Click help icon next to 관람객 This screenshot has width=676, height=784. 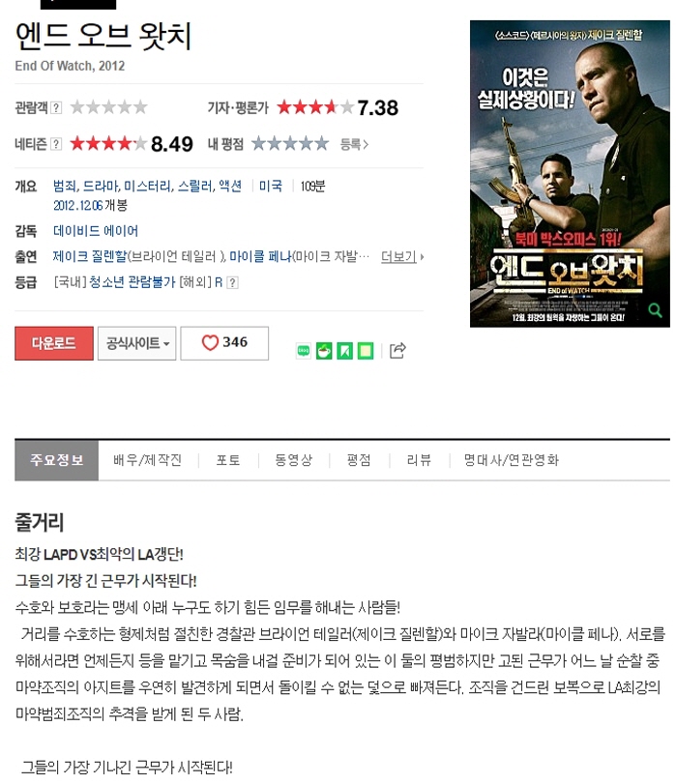point(56,107)
